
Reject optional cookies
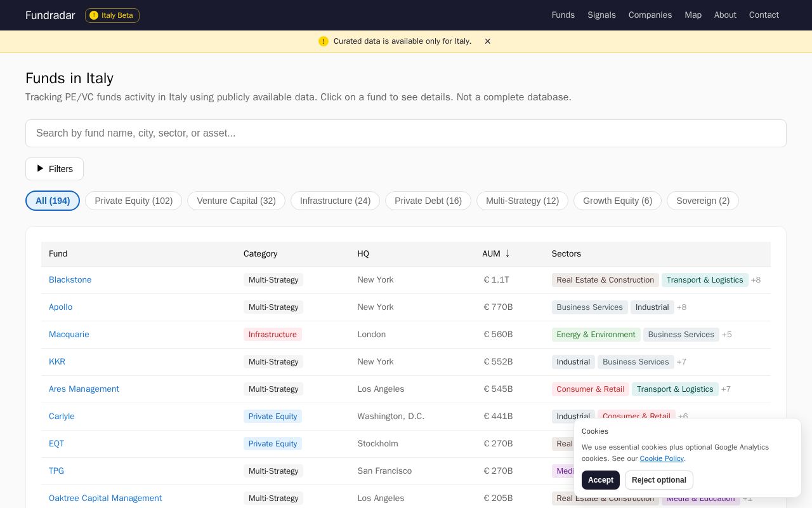[x=658, y=480]
